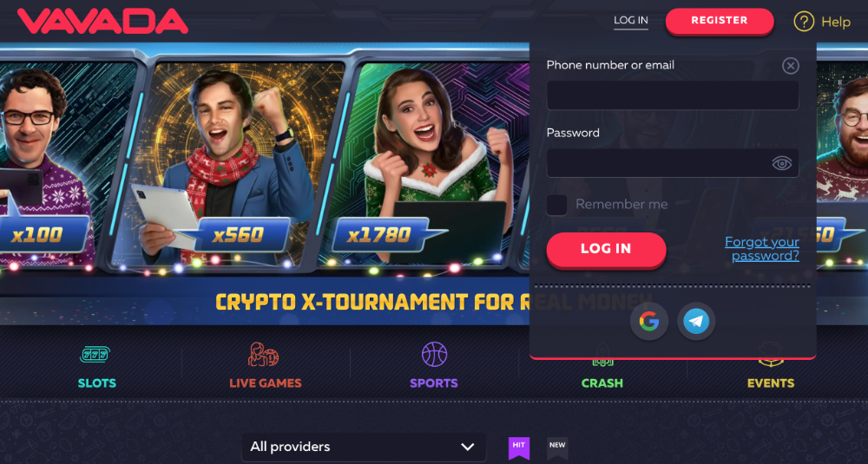The height and width of the screenshot is (464, 868).
Task: Select the Events category tab
Action: point(771,382)
